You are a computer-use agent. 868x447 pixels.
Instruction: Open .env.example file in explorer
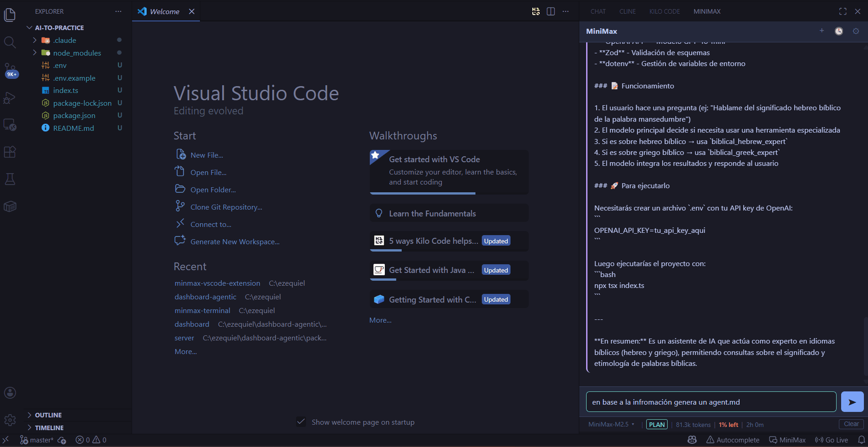(x=74, y=78)
